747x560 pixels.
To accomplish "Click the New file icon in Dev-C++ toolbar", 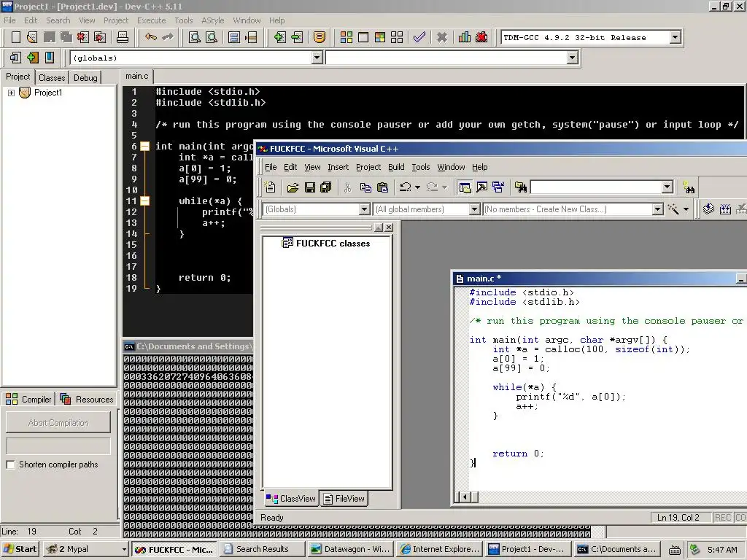I will pos(16,37).
